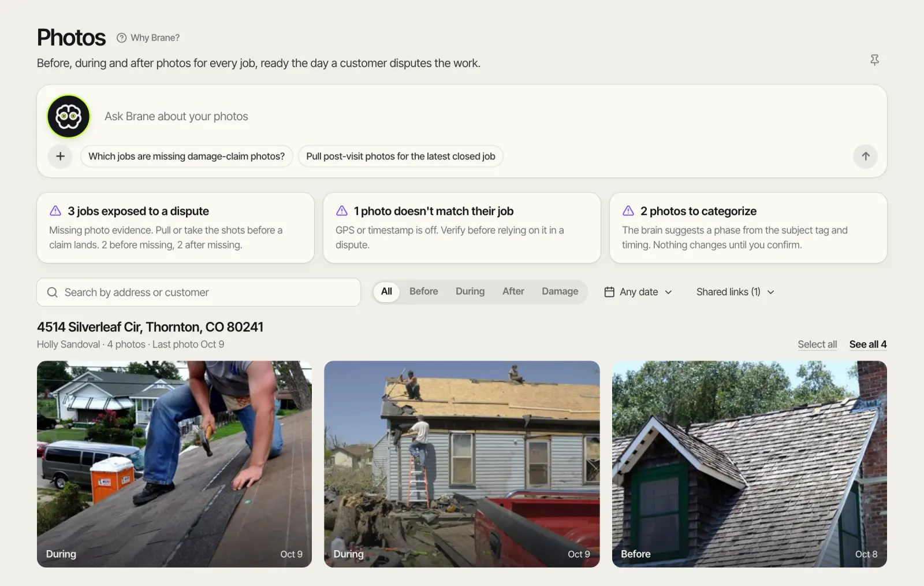Click the warning icon on photo mismatch card
This screenshot has height=586, width=924.
[x=342, y=210]
